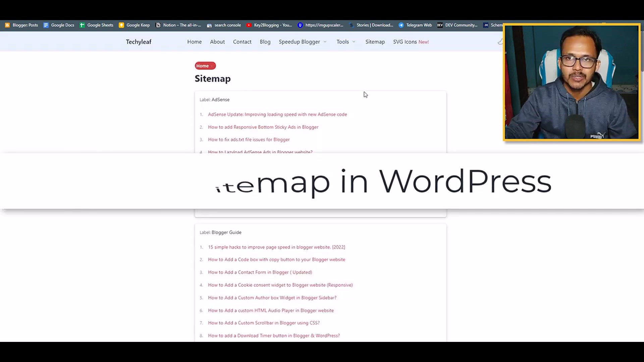644x362 pixels.
Task: Open Custom Scrollbar using CSS post
Action: coord(264,323)
